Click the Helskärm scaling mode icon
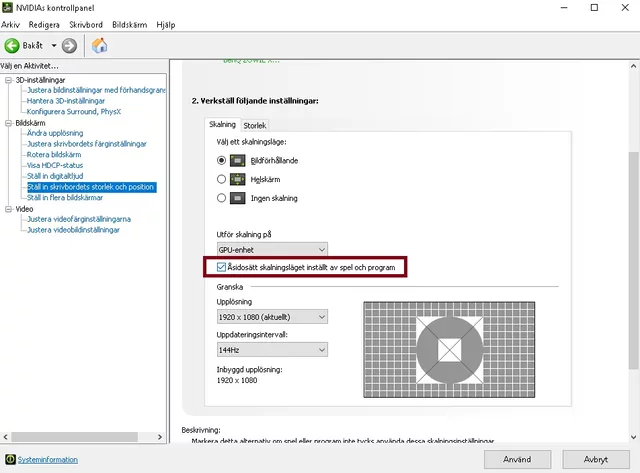Screen dimensions: 640x473 click(x=238, y=179)
